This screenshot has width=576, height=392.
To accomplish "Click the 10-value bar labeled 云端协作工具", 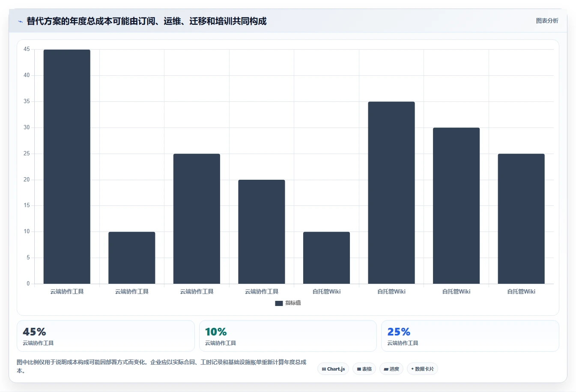I will [132, 258].
